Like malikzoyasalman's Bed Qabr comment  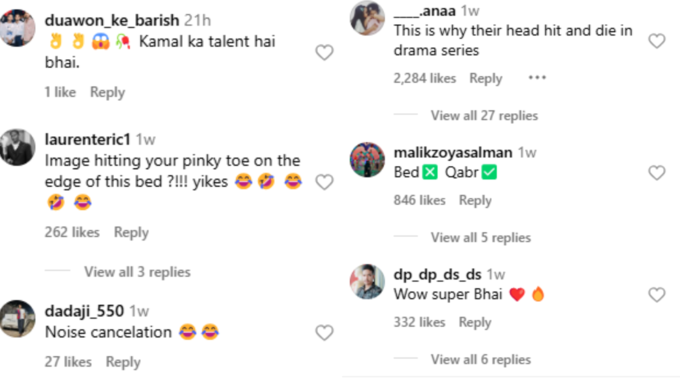(x=657, y=173)
